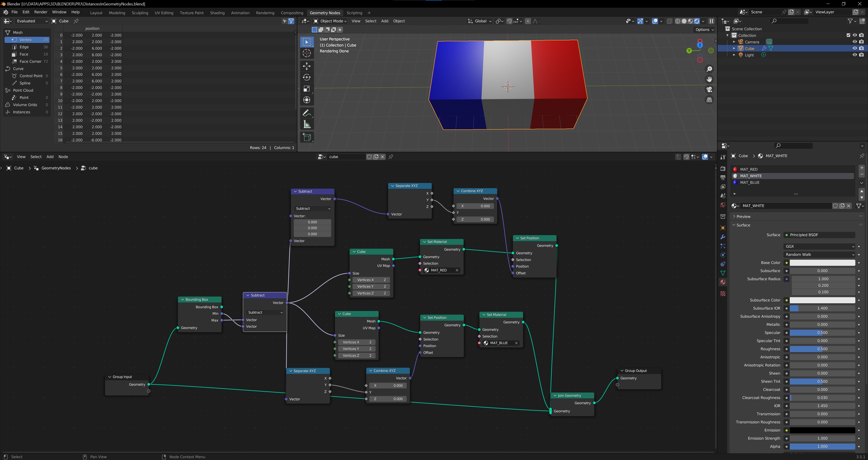Open the Render properties tab icon

click(723, 168)
